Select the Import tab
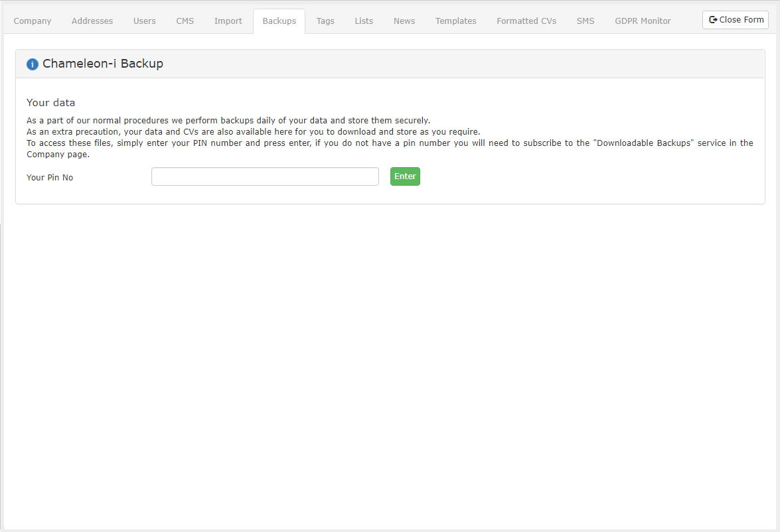This screenshot has width=780, height=532. (x=228, y=21)
